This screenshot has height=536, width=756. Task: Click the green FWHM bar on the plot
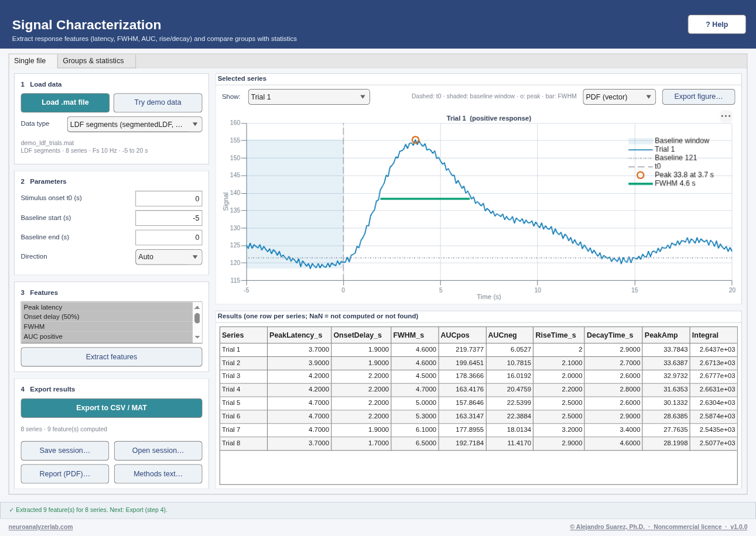click(x=425, y=199)
